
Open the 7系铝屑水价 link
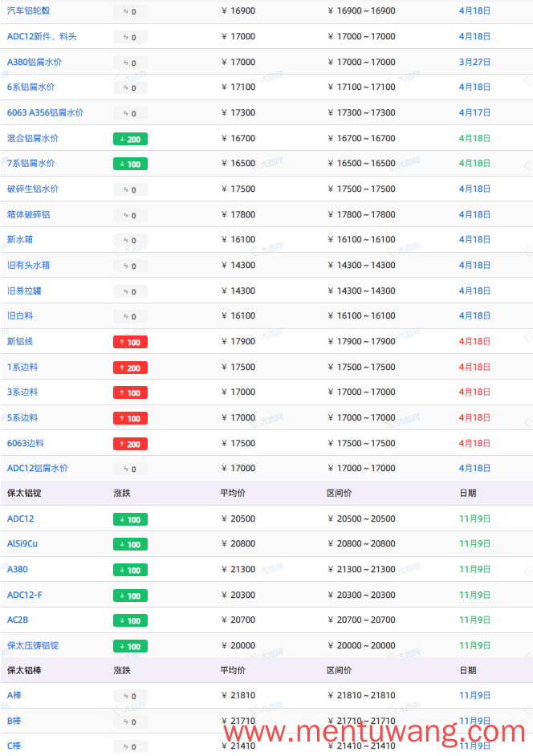(x=31, y=163)
